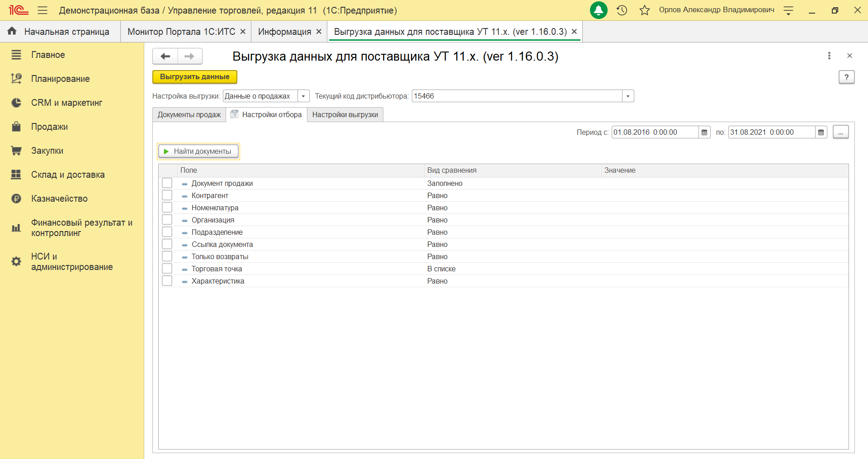Enable the Контрагент filter checkbox

click(x=167, y=195)
